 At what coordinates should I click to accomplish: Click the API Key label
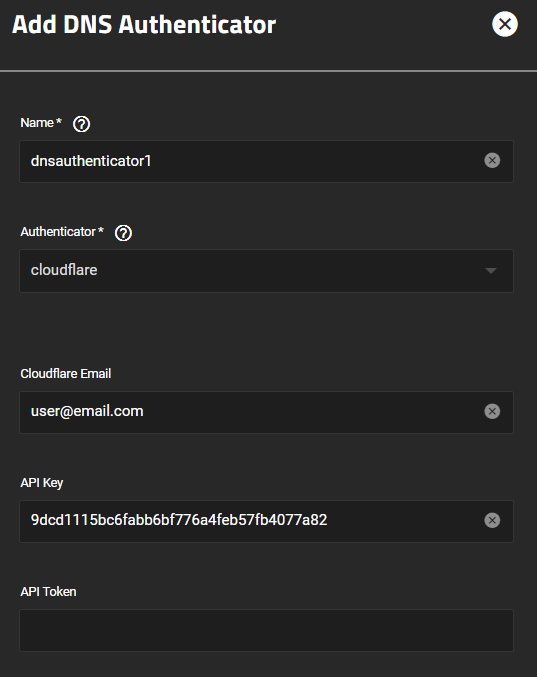click(x=42, y=483)
